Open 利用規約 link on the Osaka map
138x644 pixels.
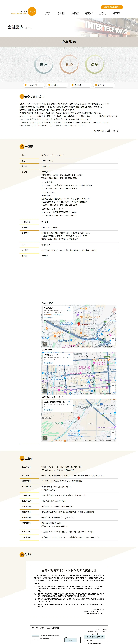[101, 347]
